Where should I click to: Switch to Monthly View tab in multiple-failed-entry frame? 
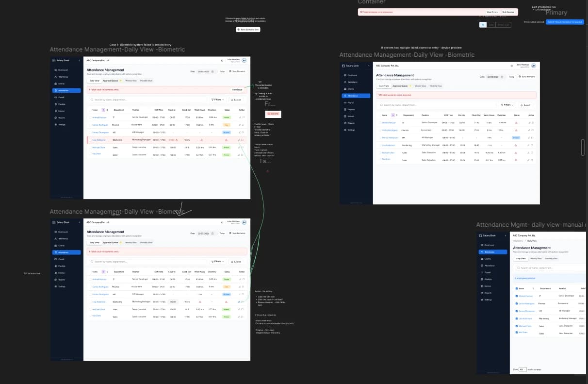click(x=436, y=86)
